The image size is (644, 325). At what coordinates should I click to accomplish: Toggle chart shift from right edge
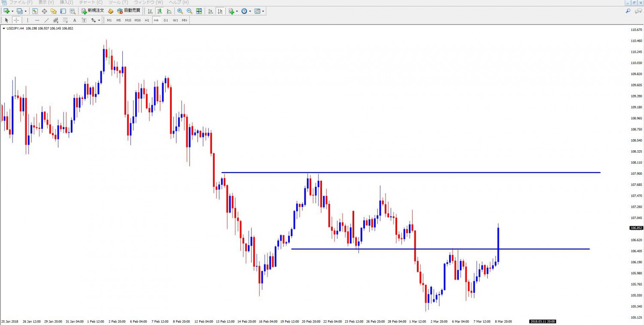click(x=220, y=11)
